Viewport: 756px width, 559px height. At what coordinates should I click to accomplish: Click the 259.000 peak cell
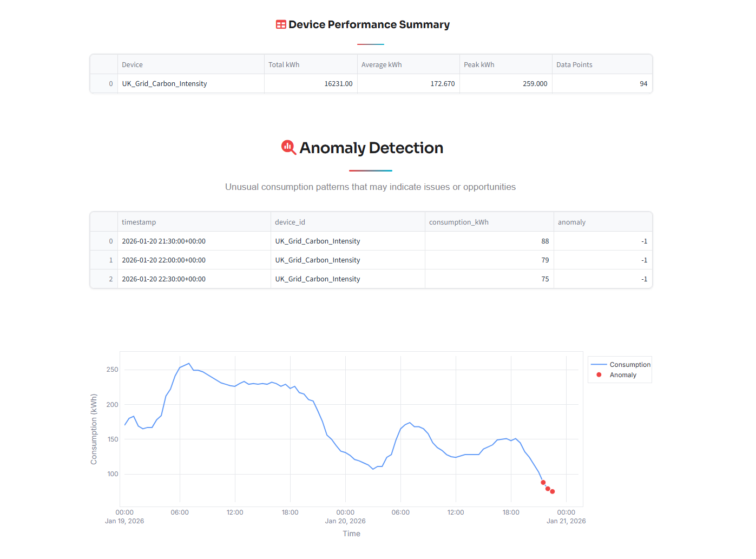(506, 83)
